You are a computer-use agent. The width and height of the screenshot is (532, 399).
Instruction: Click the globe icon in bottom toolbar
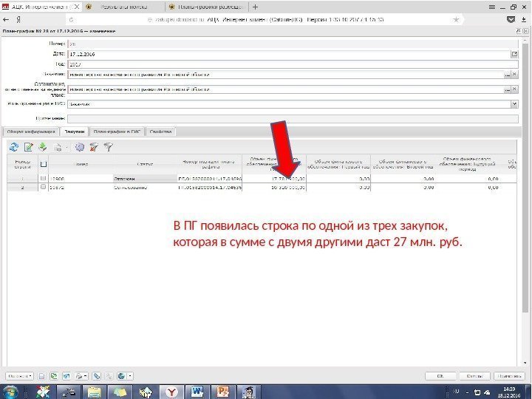(121, 376)
